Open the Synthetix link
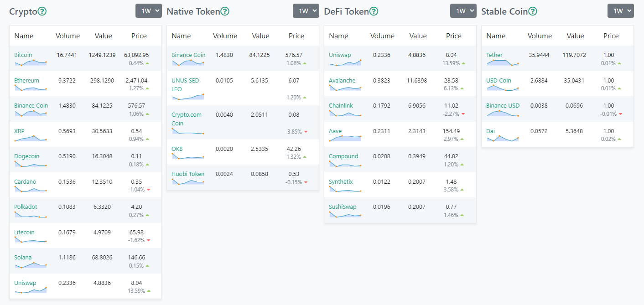The height and width of the screenshot is (305, 644). (341, 181)
